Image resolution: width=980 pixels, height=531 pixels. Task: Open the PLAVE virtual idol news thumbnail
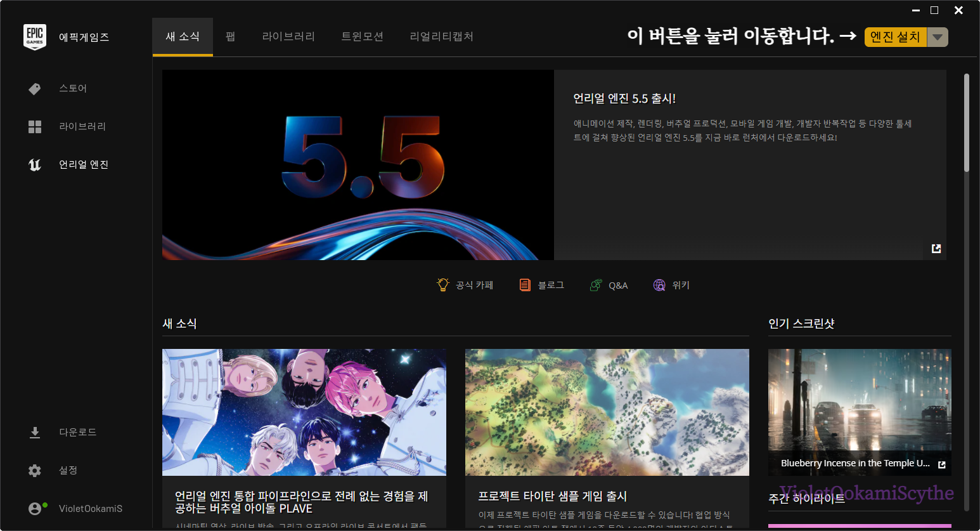(x=304, y=412)
